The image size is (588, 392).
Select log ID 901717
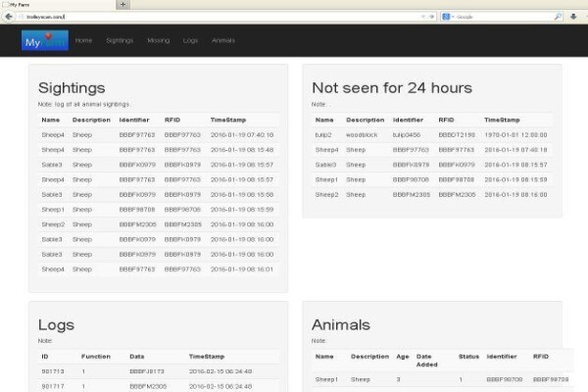tap(53, 386)
